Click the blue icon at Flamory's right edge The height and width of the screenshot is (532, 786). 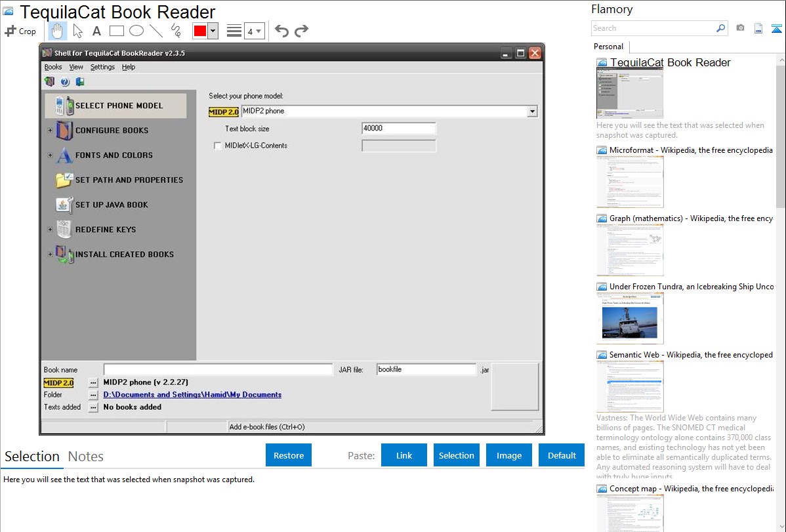(x=776, y=28)
